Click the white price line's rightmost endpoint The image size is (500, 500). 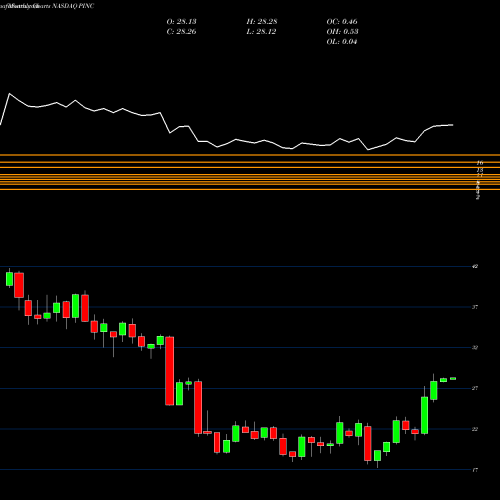pos(453,125)
